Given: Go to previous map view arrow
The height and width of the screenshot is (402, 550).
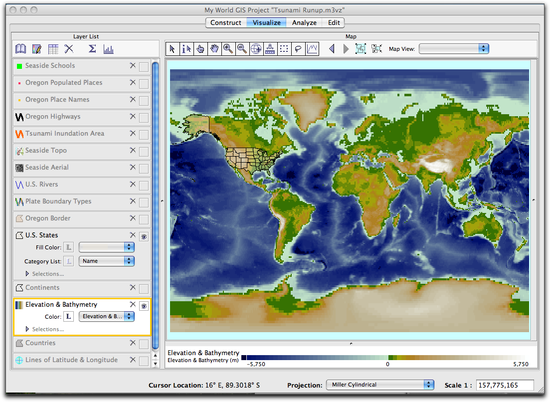Looking at the screenshot, I should (331, 49).
